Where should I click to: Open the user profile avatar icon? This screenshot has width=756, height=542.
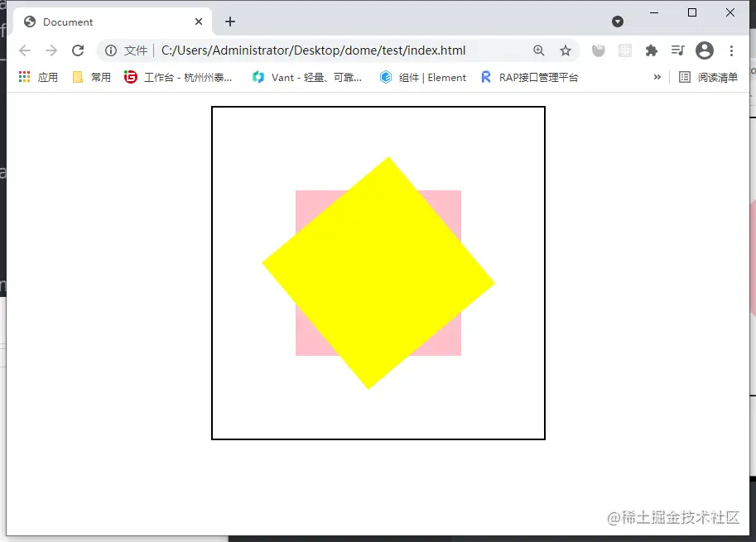click(705, 50)
